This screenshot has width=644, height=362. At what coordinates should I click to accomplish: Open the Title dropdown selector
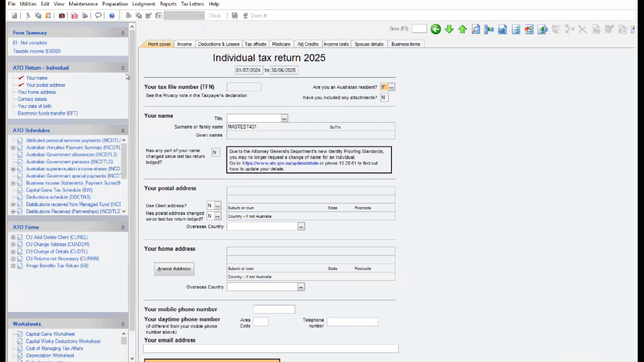coord(284,118)
